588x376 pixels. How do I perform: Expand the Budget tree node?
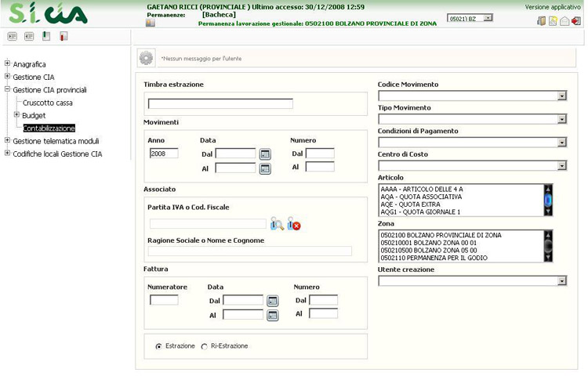pos(16,114)
